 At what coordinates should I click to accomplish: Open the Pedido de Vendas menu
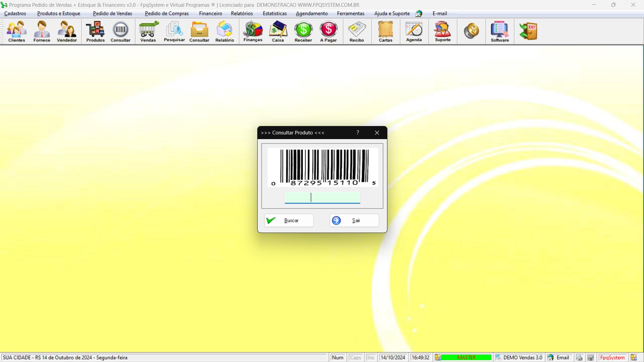pos(112,13)
